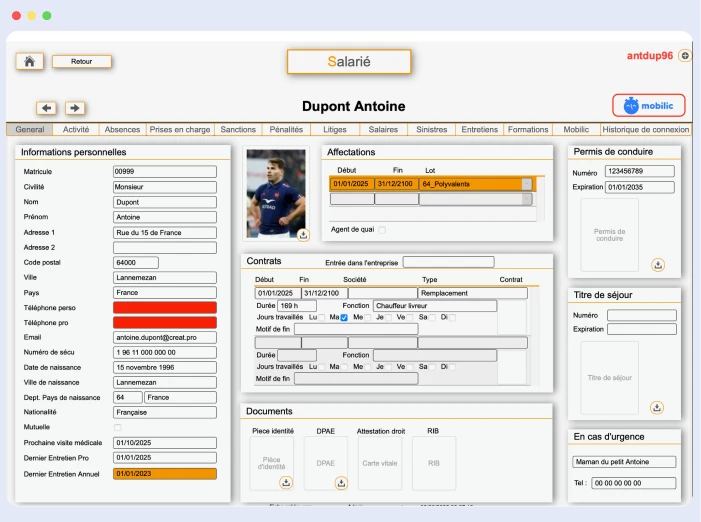Viewport: 701px width, 522px height.
Task: Click download icon on employee photo
Action: [x=303, y=234]
